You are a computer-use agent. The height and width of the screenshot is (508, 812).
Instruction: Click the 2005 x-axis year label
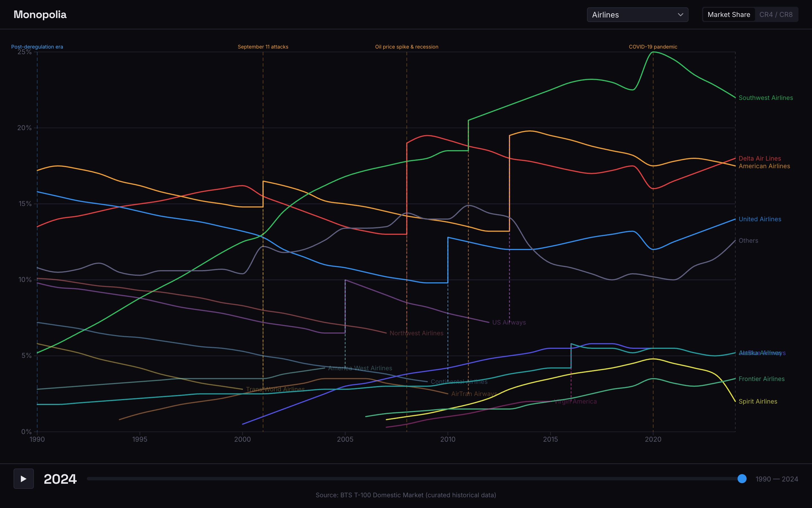[345, 439]
